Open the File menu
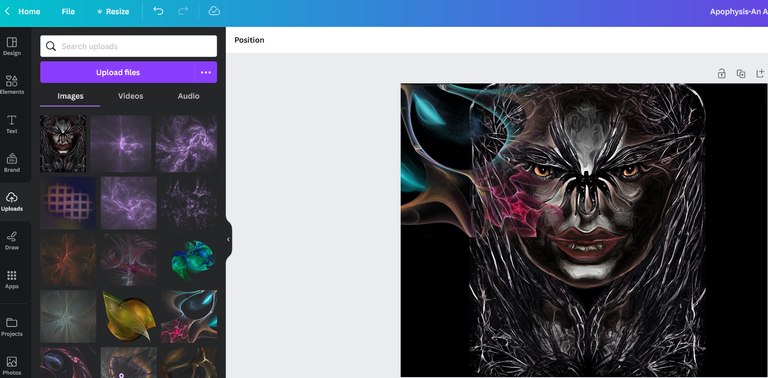This screenshot has width=768, height=378. pos(68,11)
